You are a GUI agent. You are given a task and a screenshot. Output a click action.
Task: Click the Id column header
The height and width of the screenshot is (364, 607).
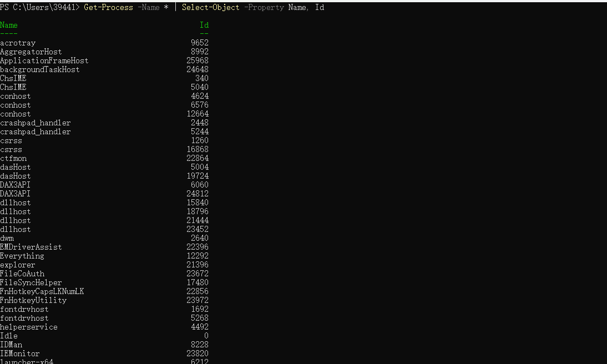click(204, 25)
